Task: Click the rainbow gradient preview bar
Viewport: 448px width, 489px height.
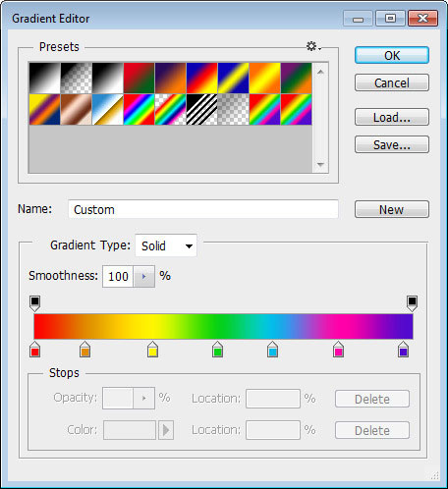Action: tap(223, 326)
